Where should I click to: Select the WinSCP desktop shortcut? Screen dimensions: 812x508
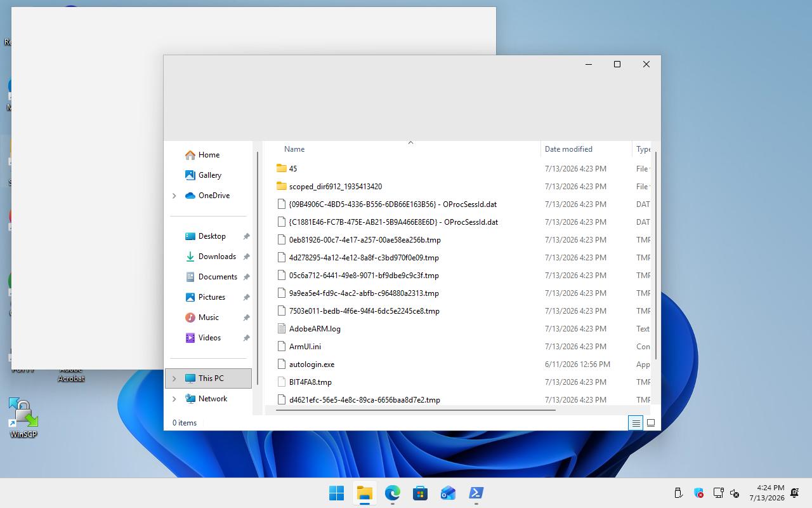23,418
